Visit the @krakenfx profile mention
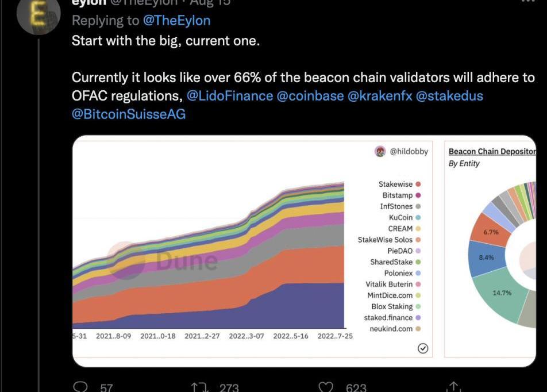This screenshot has height=392, width=547. click(x=380, y=95)
